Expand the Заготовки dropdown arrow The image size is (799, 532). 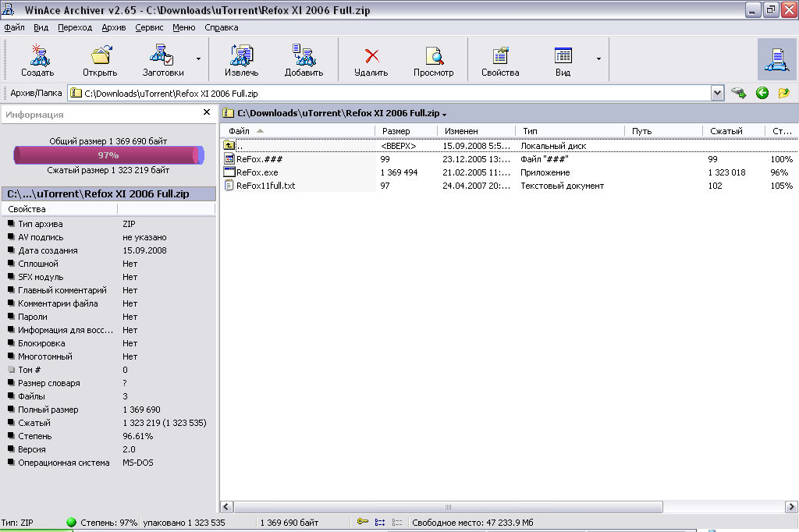[x=199, y=59]
